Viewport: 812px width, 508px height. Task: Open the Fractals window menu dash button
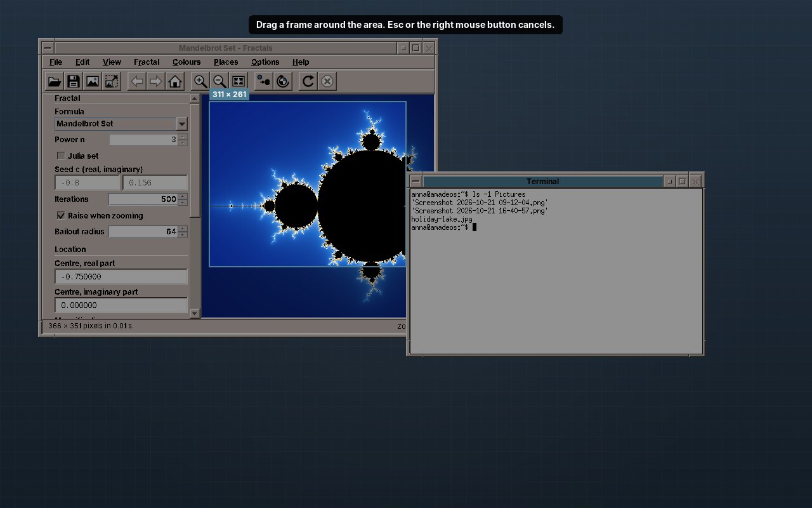48,48
